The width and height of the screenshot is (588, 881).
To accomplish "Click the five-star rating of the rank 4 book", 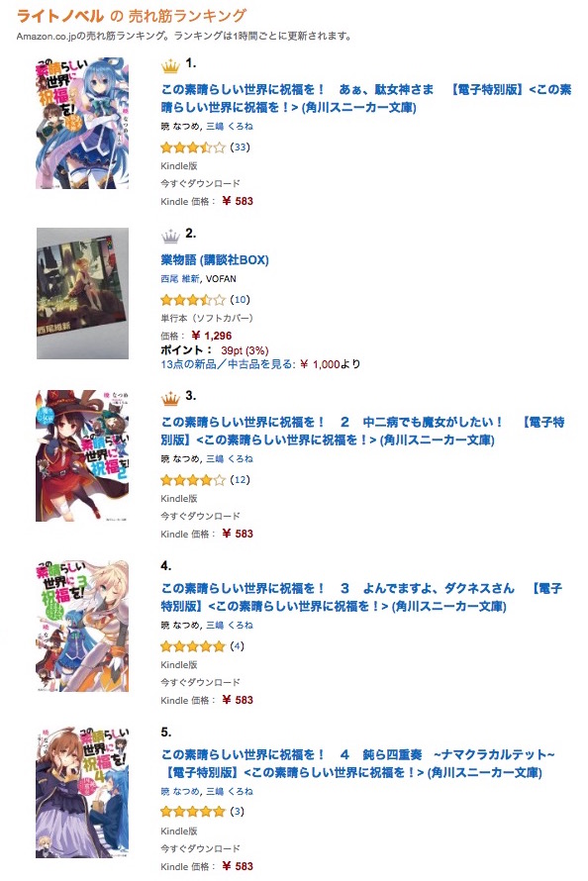I will point(193,646).
